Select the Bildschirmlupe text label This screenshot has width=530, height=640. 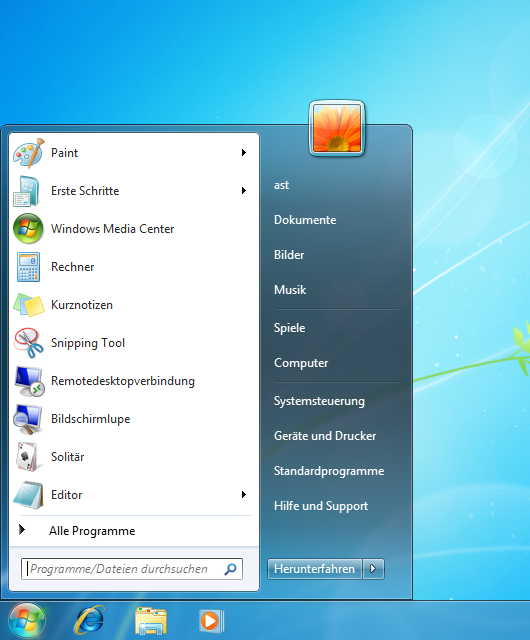(90, 419)
